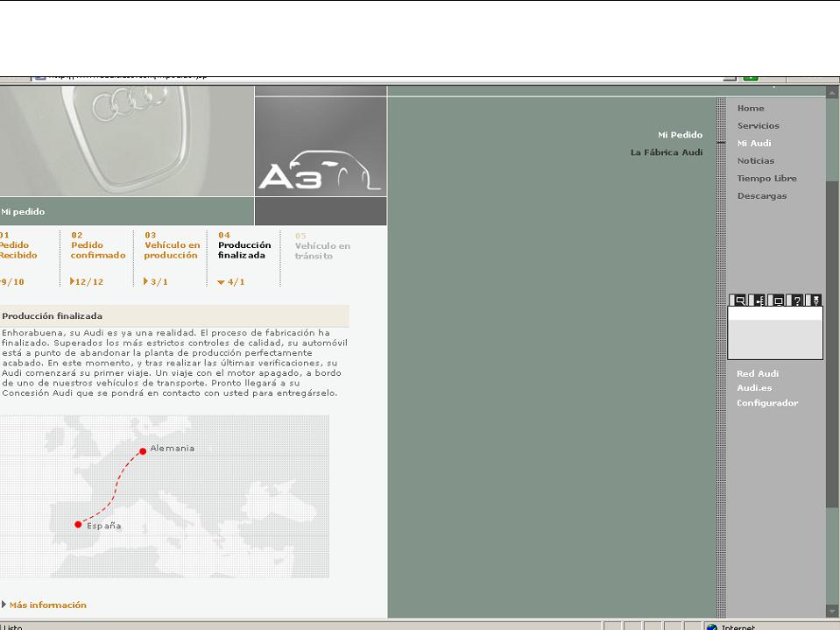Collapse the 4/1 arrow under Producción finalizada

click(221, 282)
